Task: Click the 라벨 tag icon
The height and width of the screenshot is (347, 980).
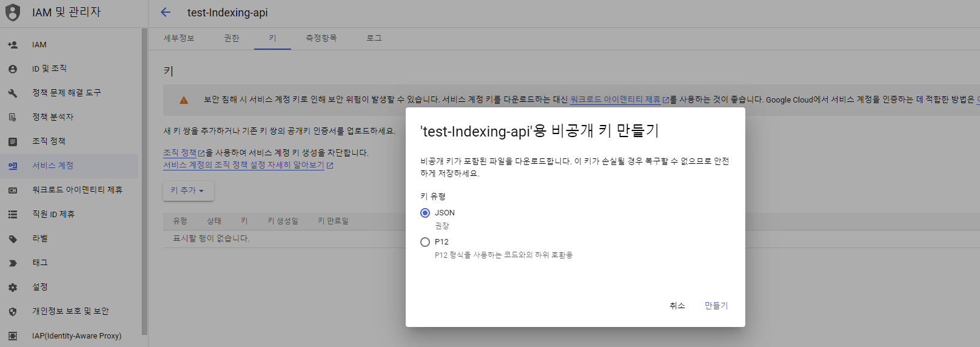Action: click(x=13, y=239)
